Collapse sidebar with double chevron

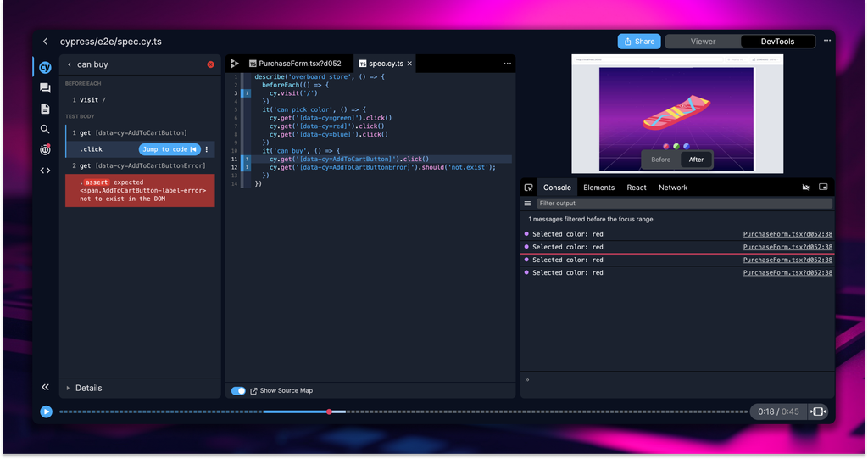click(x=45, y=387)
